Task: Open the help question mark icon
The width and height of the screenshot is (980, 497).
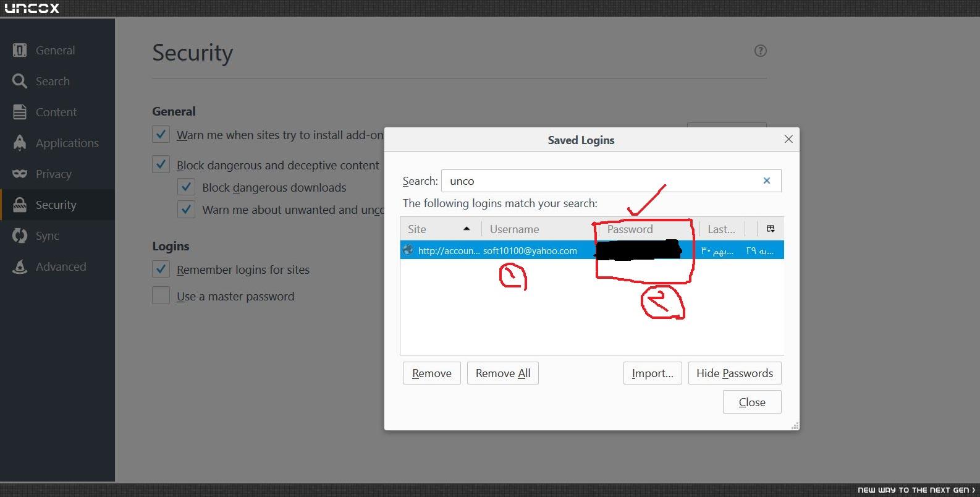Action: [761, 51]
